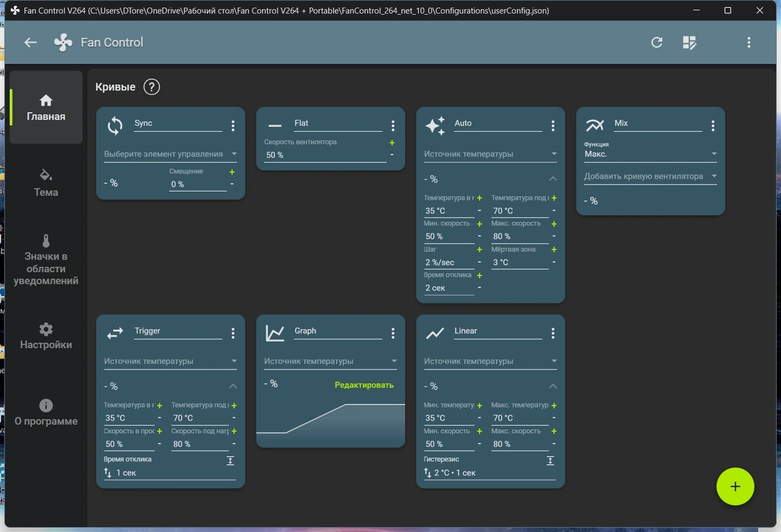Decrease Мёртвая зона in Auto card
The height and width of the screenshot is (532, 781).
(x=554, y=262)
